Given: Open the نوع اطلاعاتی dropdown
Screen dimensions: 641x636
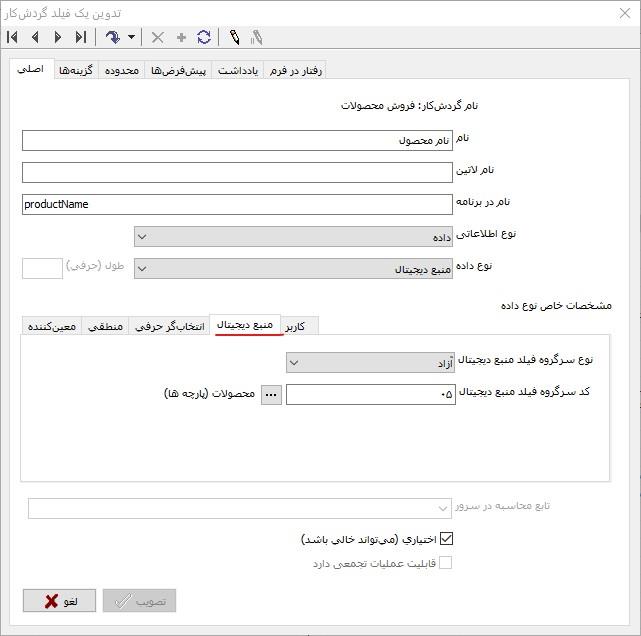Looking at the screenshot, I should (293, 236).
